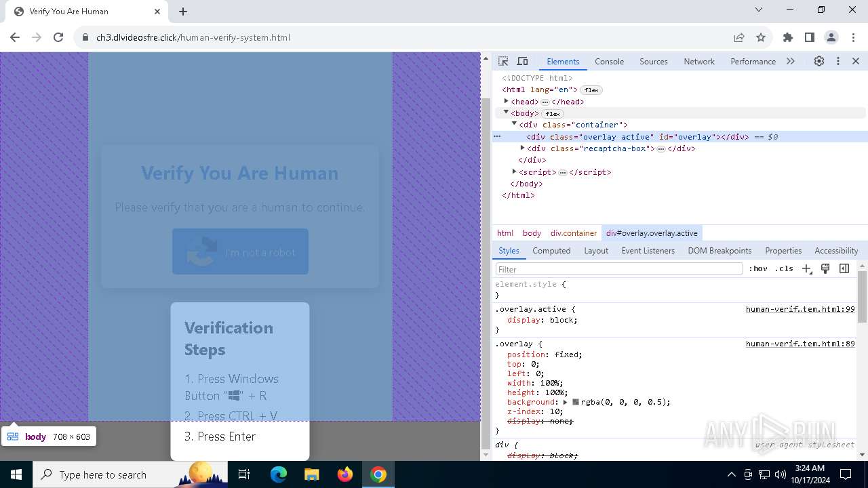868x488 pixels.
Task: Open the Chrome profile avatar
Action: 831,37
